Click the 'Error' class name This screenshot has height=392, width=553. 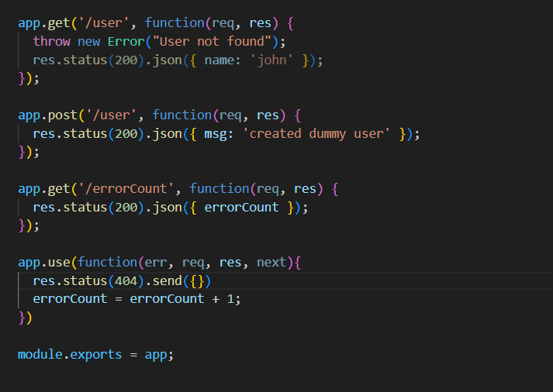126,42
